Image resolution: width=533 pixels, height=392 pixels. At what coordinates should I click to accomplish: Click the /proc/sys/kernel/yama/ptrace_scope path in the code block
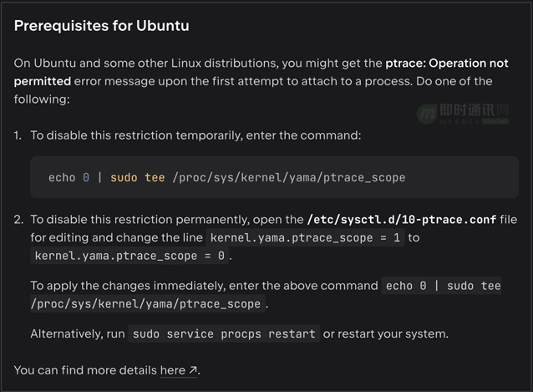289,177
